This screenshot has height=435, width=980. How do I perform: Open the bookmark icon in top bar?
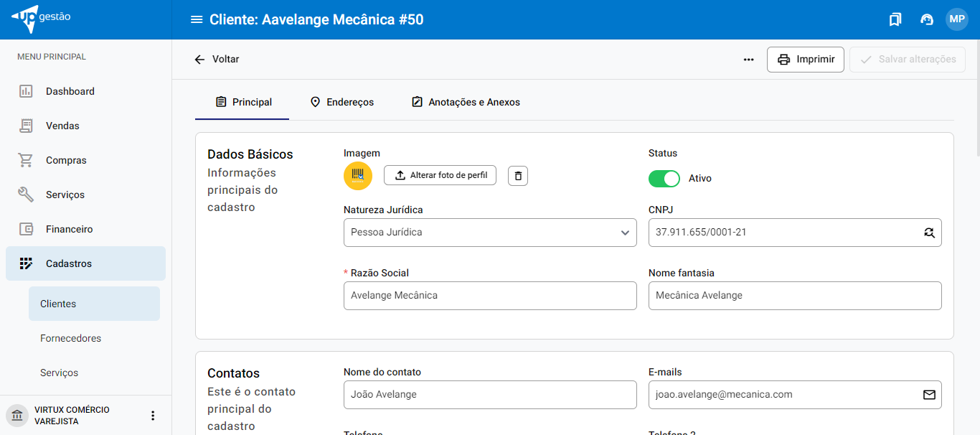[895, 19]
